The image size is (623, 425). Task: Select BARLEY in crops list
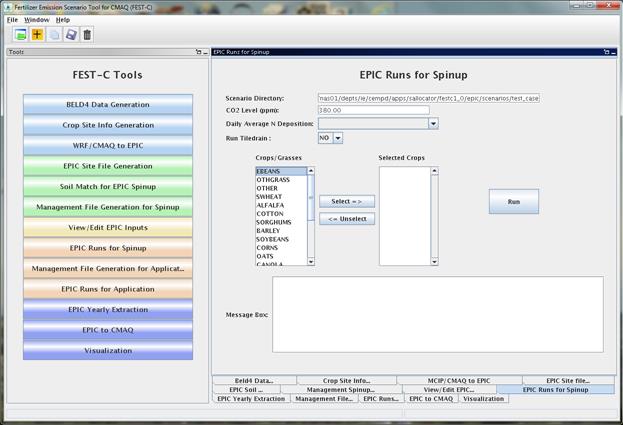pyautogui.click(x=281, y=231)
